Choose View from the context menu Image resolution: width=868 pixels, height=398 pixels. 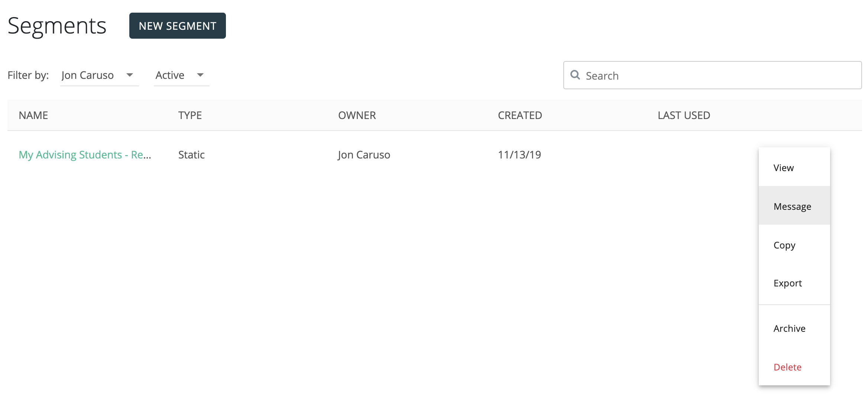[x=784, y=168]
